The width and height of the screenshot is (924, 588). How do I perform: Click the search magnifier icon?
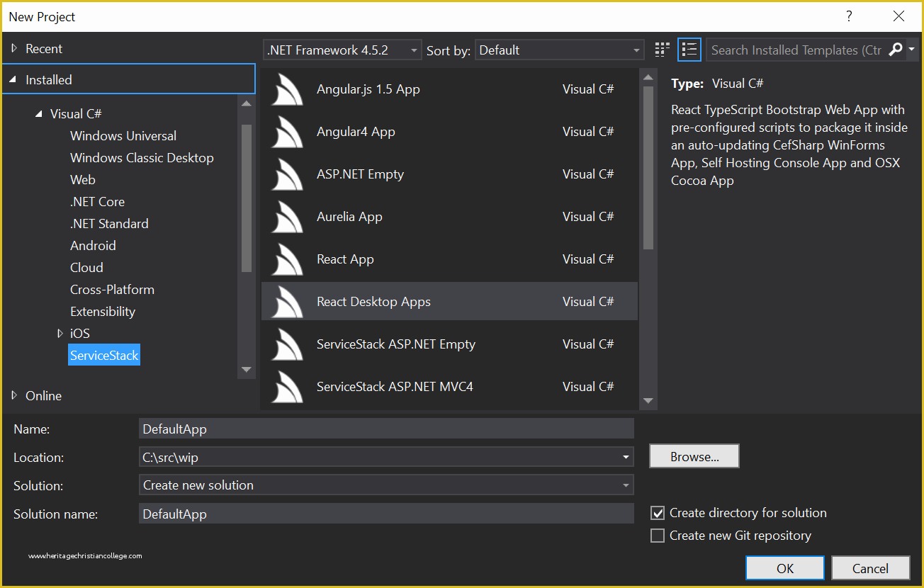point(896,50)
